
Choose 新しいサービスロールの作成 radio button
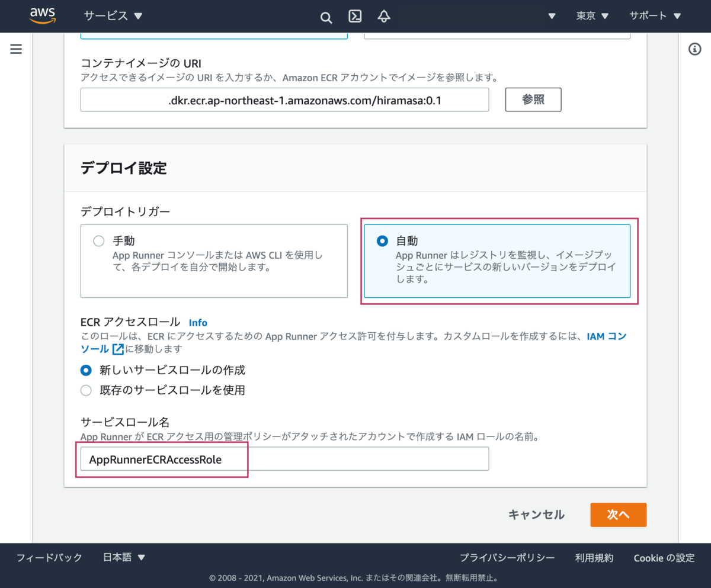pos(87,370)
